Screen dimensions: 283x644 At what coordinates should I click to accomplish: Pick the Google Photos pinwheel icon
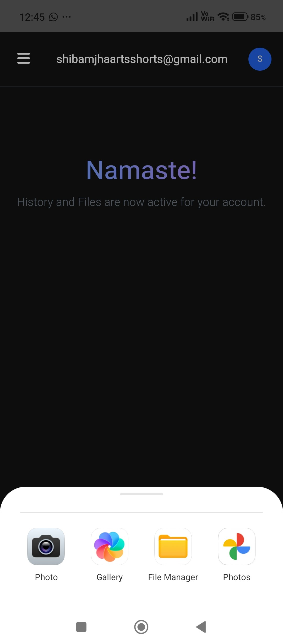(237, 546)
